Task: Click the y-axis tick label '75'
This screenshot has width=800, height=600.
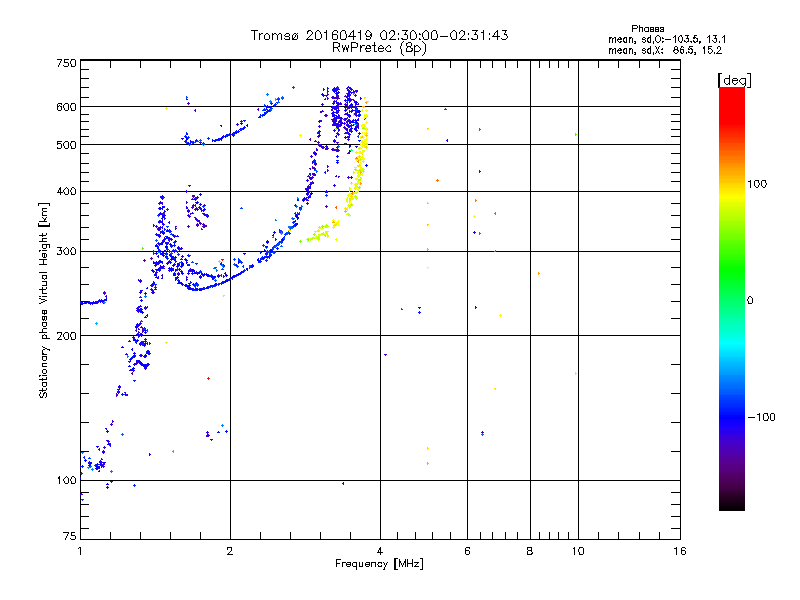Action: click(x=69, y=536)
